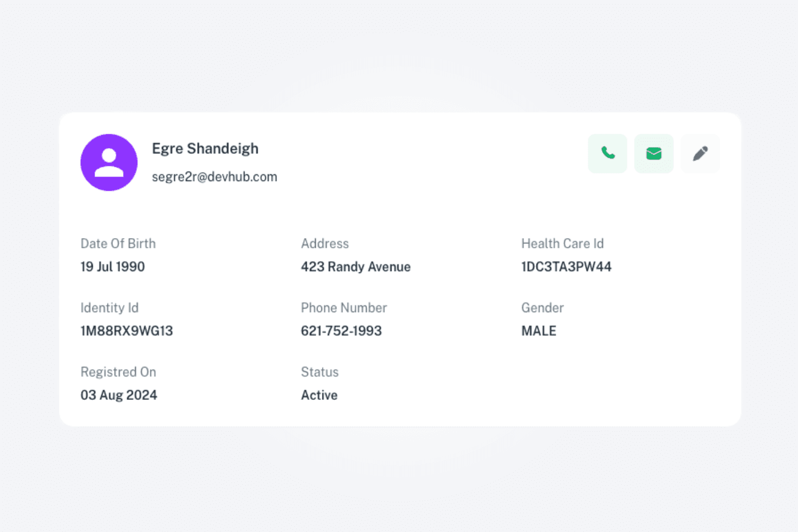
Task: Click the Date Of Birth label
Action: point(118,244)
